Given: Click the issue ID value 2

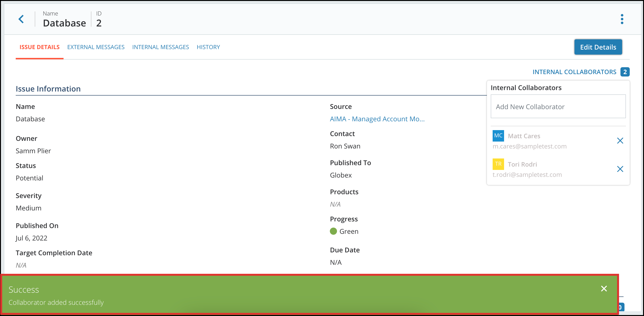Looking at the screenshot, I should [x=99, y=23].
